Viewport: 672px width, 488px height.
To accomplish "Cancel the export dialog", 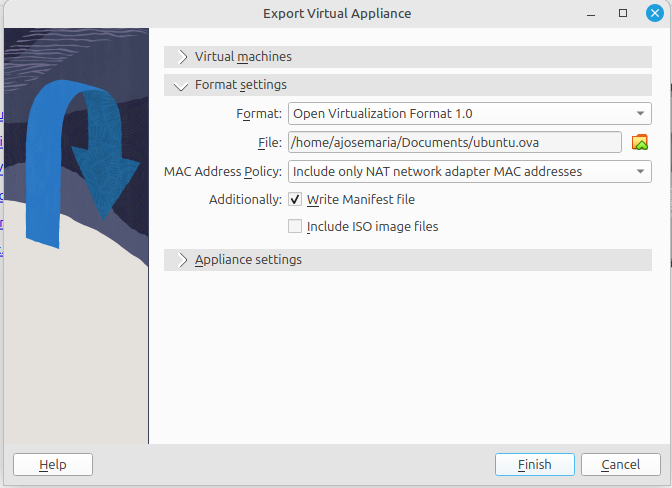I will point(619,464).
